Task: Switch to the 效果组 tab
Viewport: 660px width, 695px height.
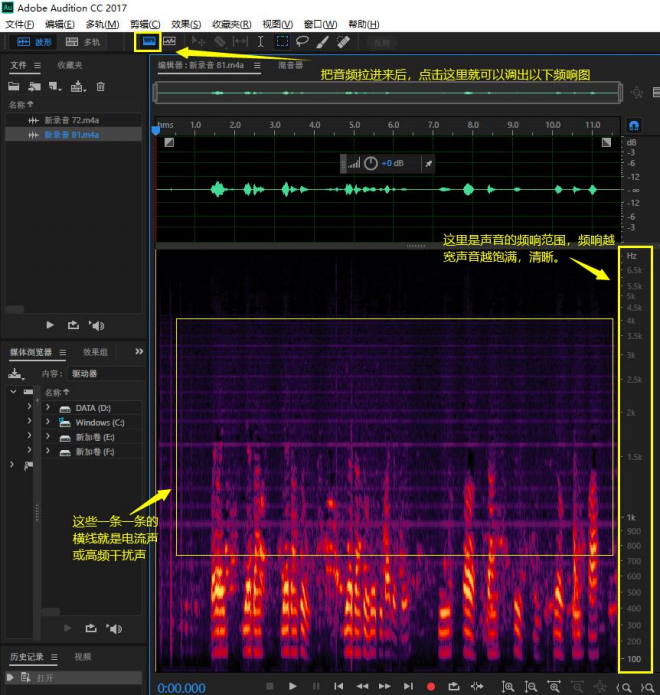Action: point(95,352)
